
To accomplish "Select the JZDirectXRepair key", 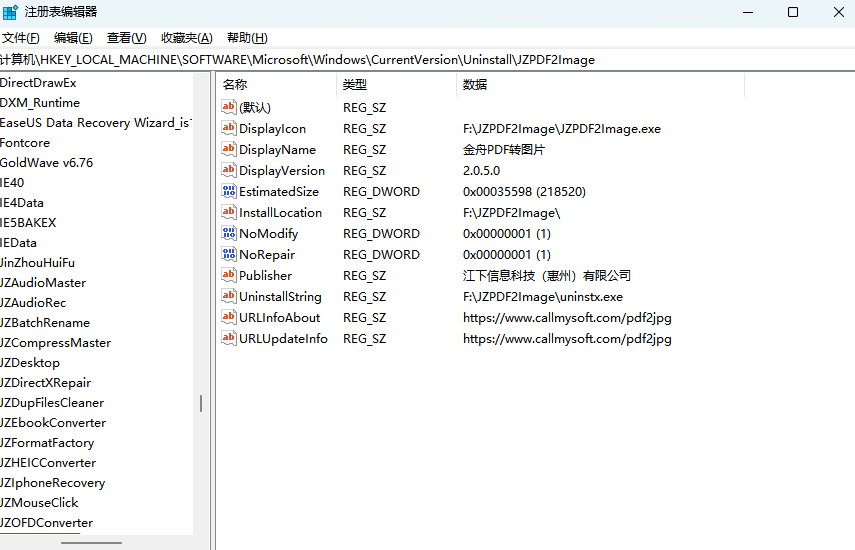I will pyautogui.click(x=46, y=383).
